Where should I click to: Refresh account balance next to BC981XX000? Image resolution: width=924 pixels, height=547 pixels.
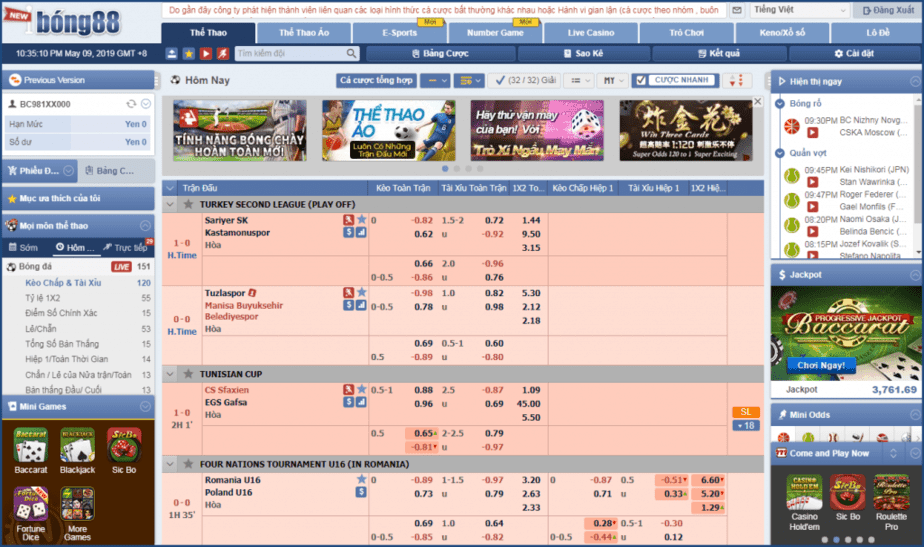(x=131, y=104)
